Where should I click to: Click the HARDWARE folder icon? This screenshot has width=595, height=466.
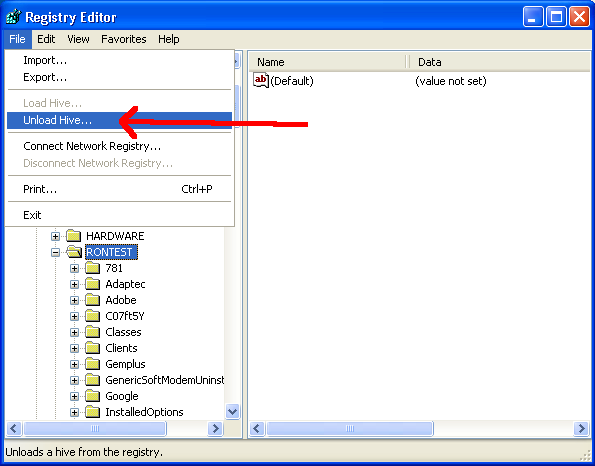74,236
